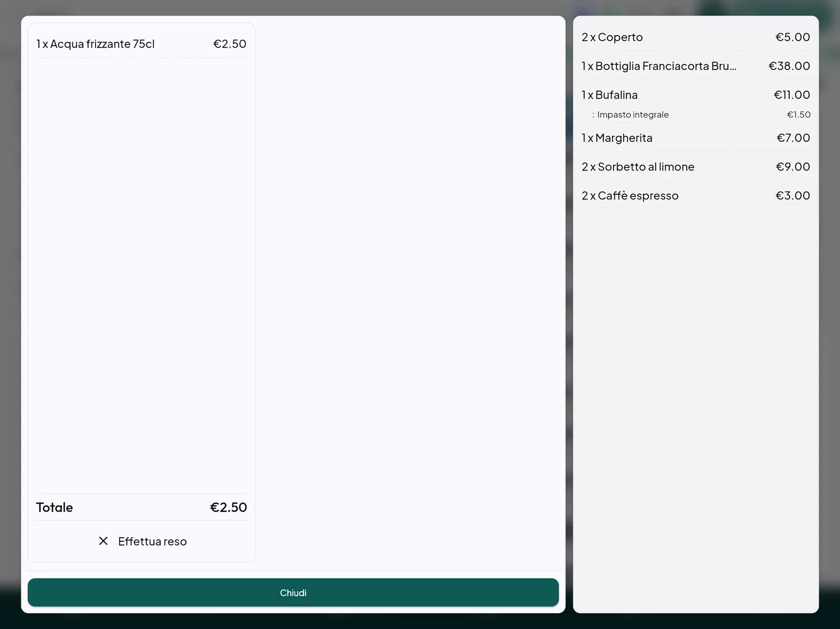Click the €7.00 Margherita price
The image size is (840, 629).
[x=793, y=138]
